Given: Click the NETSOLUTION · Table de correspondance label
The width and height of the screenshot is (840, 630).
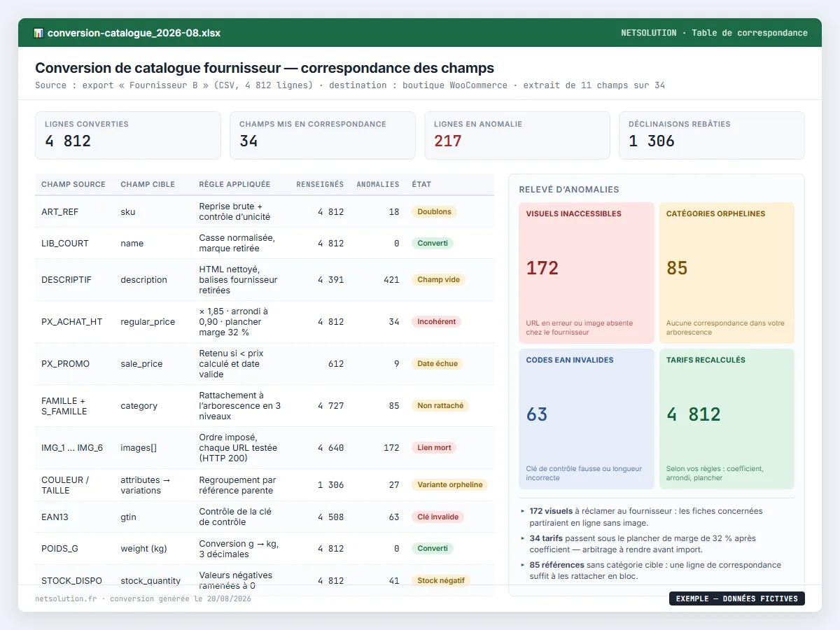Looking at the screenshot, I should [x=714, y=33].
